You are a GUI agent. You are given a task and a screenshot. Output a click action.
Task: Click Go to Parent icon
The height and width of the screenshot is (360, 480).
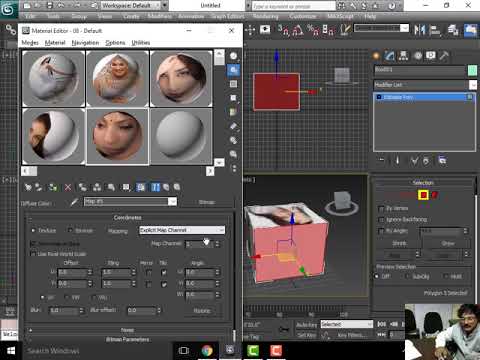(x=166, y=187)
